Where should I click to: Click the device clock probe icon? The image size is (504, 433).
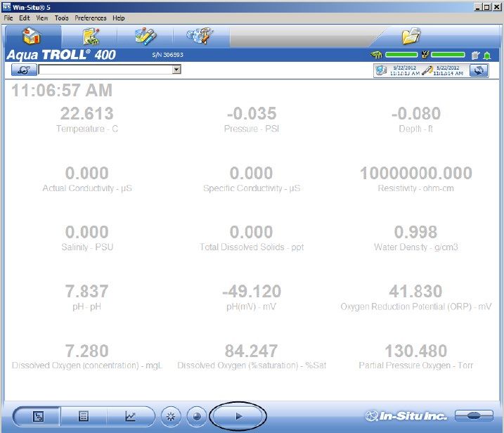click(x=427, y=70)
